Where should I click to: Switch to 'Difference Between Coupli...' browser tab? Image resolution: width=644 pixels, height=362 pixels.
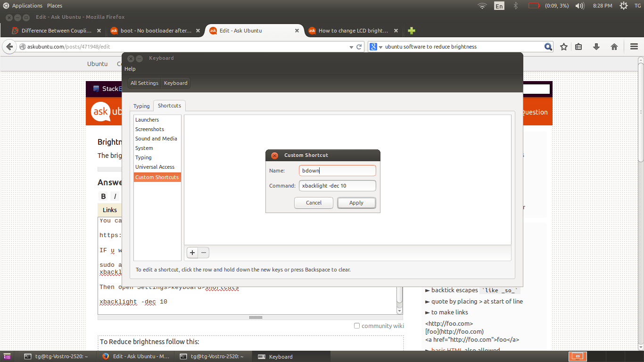click(57, 31)
